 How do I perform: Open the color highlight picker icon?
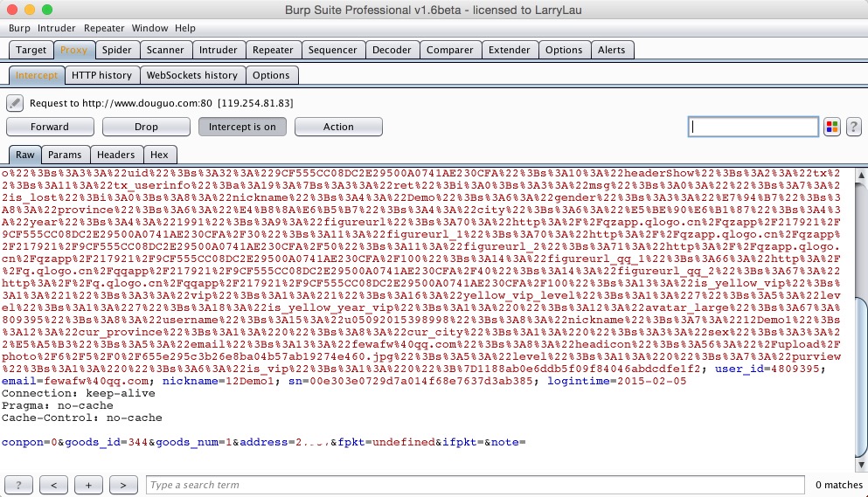(832, 127)
